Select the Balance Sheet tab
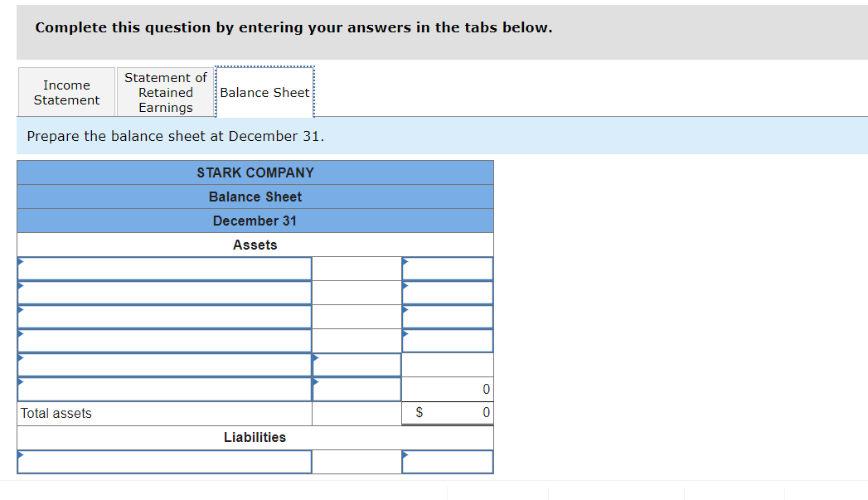This screenshot has width=868, height=500. tap(264, 92)
